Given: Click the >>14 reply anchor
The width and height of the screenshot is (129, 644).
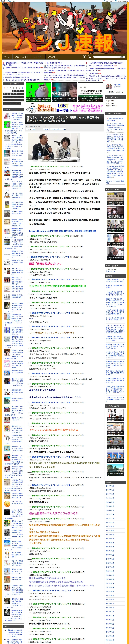Looking at the screenshot, I should [x=31, y=319].
